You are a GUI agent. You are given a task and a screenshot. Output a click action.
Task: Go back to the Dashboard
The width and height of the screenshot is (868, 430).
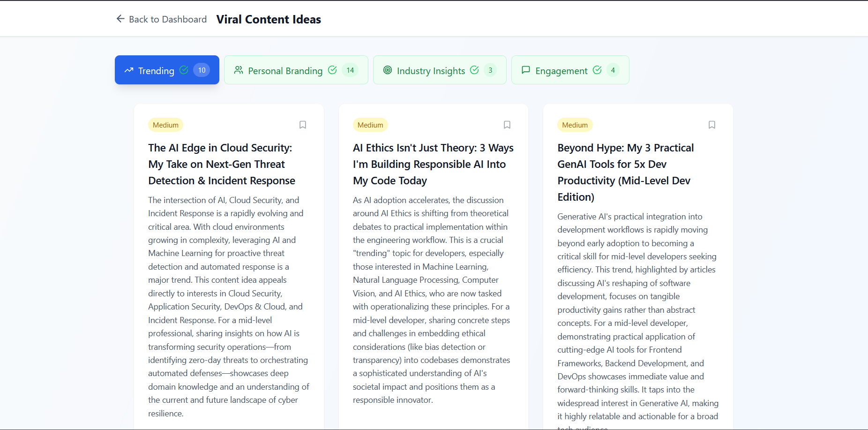(x=161, y=19)
